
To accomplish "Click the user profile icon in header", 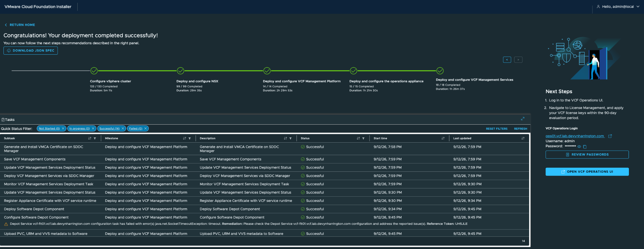I will point(598,7).
